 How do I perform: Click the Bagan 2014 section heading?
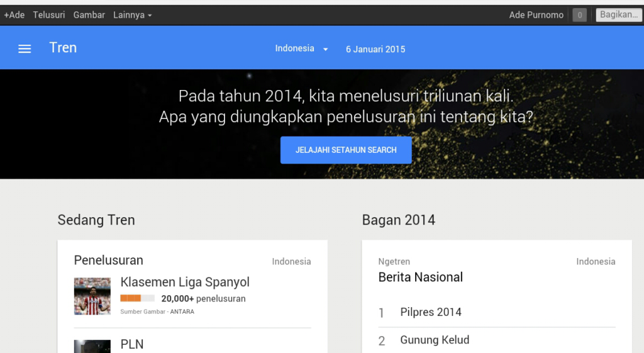398,220
